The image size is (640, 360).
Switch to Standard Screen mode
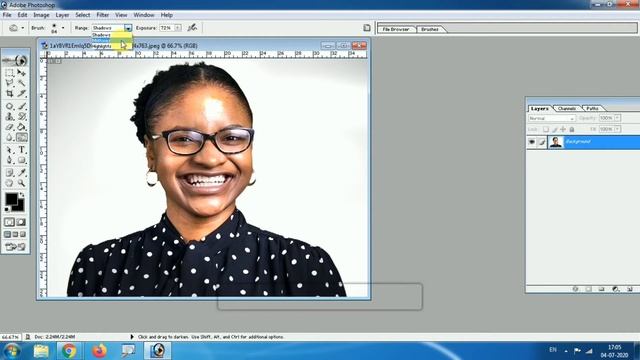coord(7,234)
